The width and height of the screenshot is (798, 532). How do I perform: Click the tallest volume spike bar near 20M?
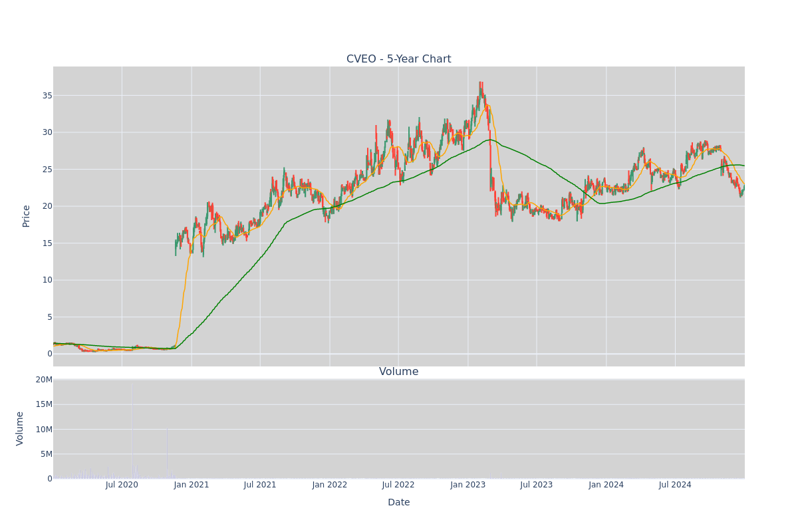132,430
